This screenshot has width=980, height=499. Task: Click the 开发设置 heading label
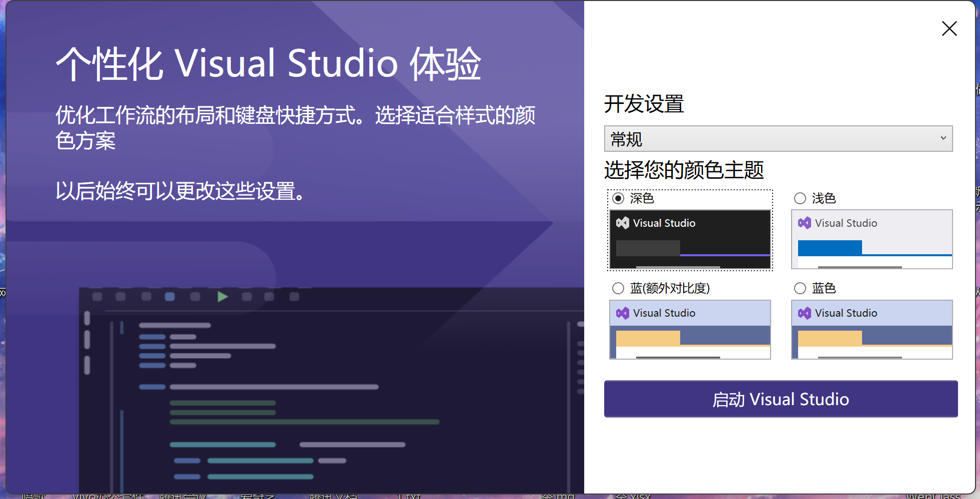click(644, 104)
